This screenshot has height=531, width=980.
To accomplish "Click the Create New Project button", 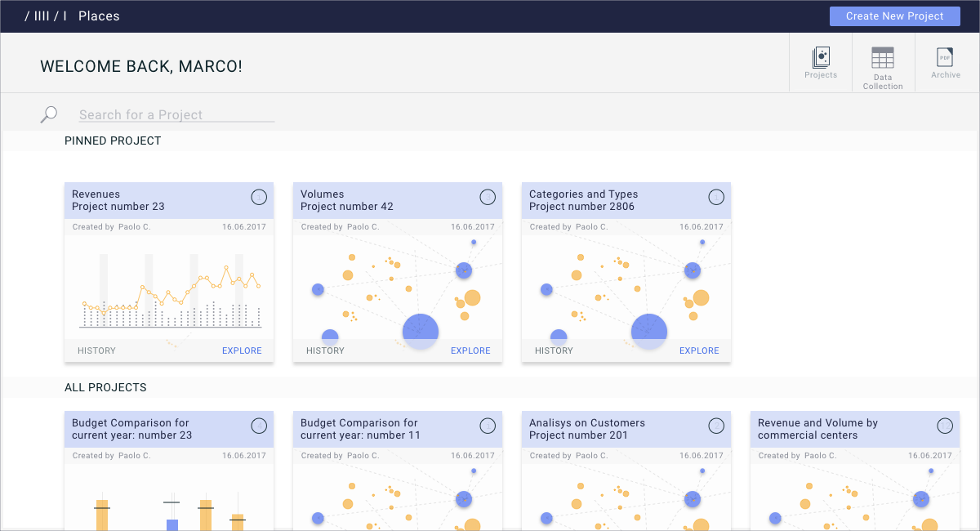I will point(894,16).
